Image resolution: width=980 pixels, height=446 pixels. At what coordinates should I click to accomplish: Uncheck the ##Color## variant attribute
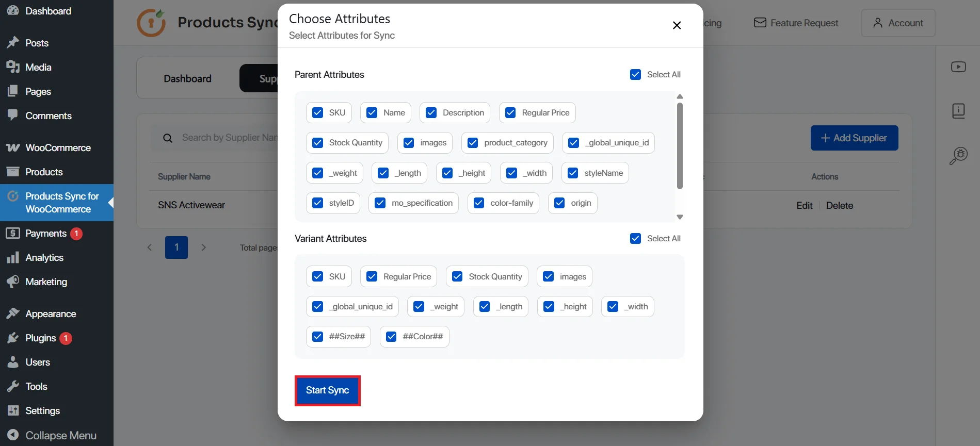(391, 336)
